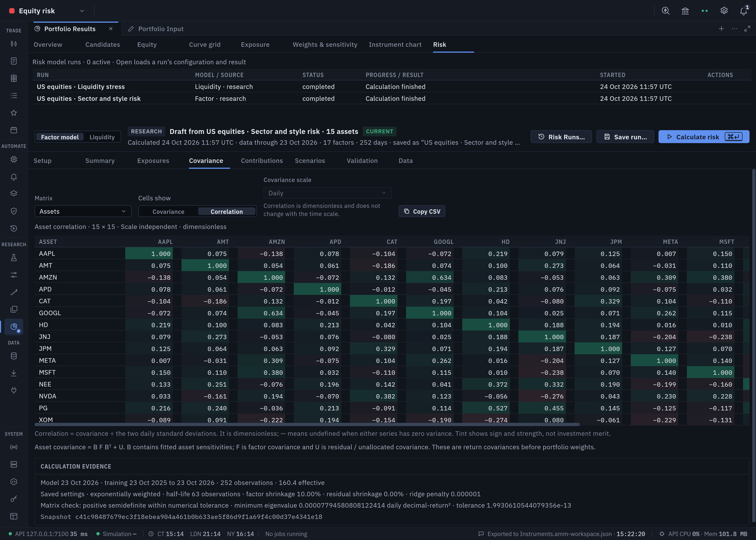This screenshot has width=756, height=540.
Task: Open the list icon under Trade
Action: (x=14, y=96)
